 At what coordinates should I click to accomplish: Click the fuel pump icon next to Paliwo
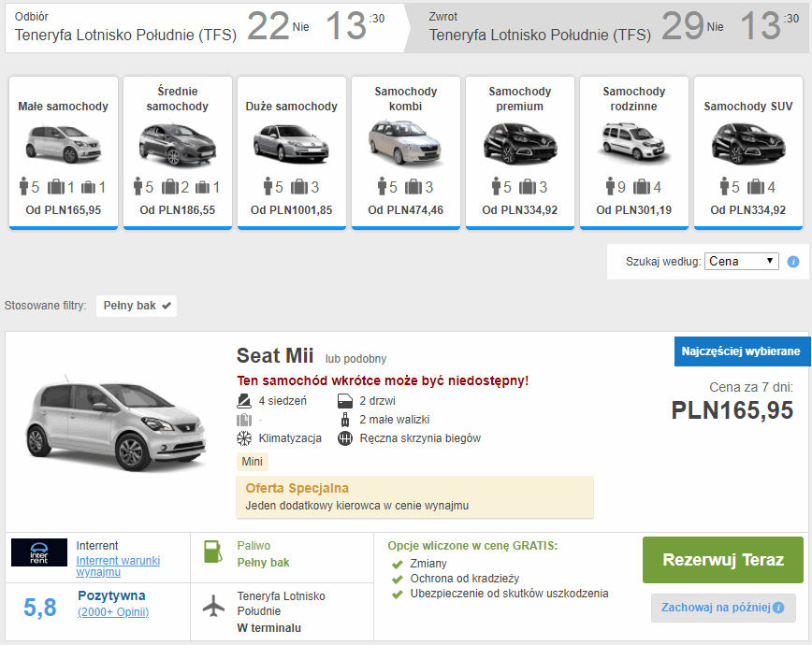point(213,552)
